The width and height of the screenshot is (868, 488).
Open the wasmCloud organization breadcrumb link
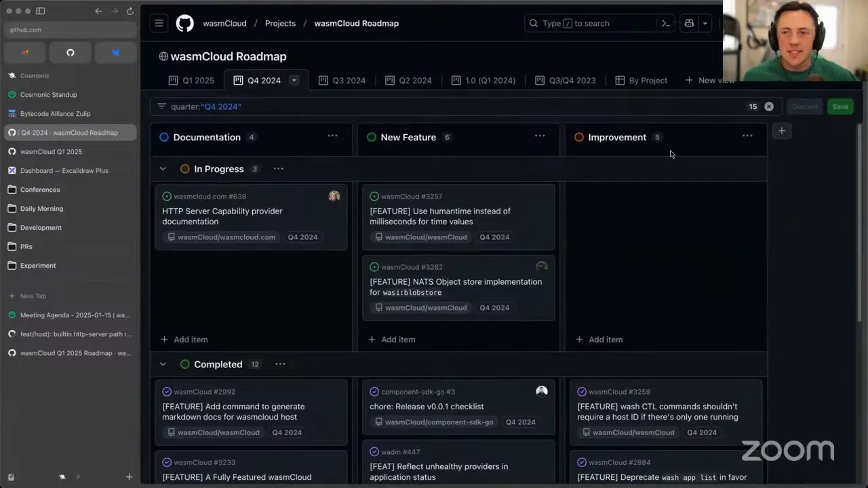(224, 23)
